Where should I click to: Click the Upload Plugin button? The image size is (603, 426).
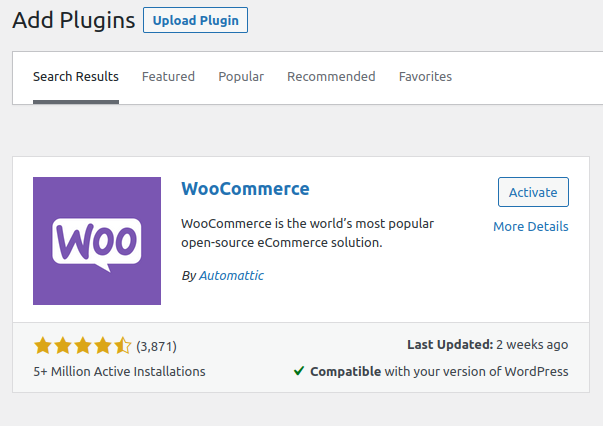195,20
